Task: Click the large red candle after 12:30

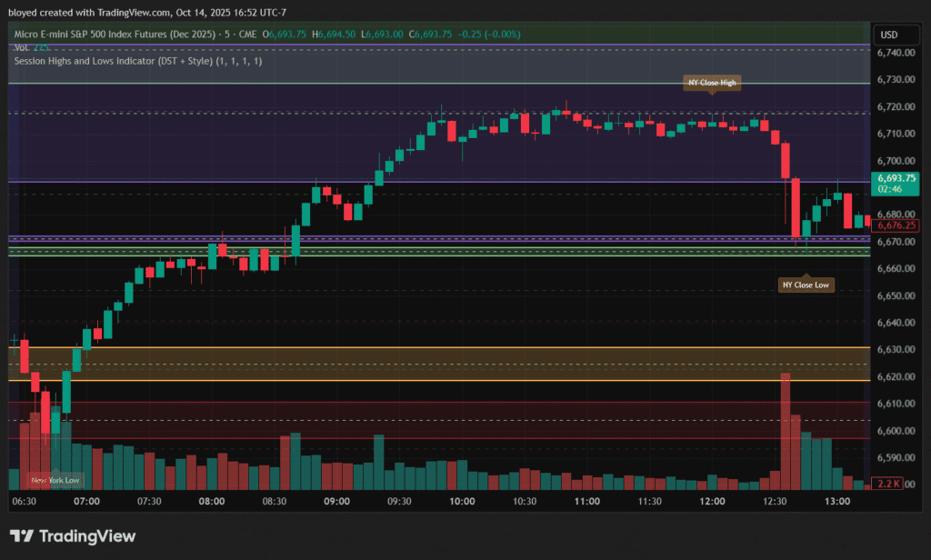Action: 796,207
